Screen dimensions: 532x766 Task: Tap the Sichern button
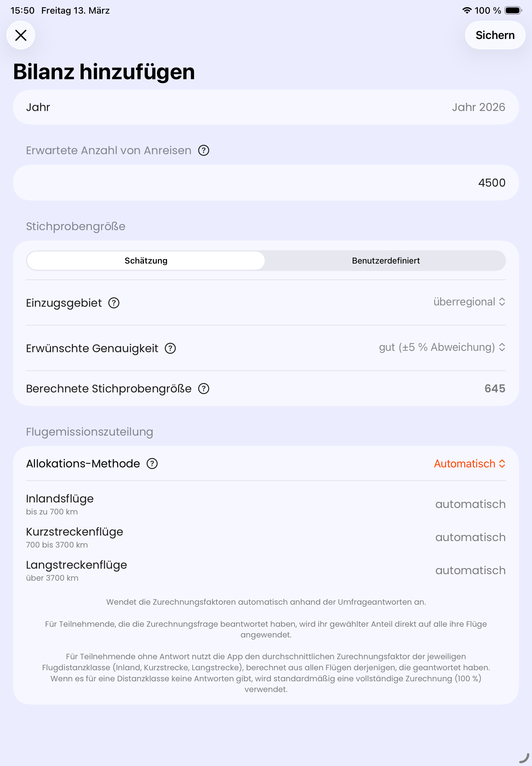click(495, 35)
